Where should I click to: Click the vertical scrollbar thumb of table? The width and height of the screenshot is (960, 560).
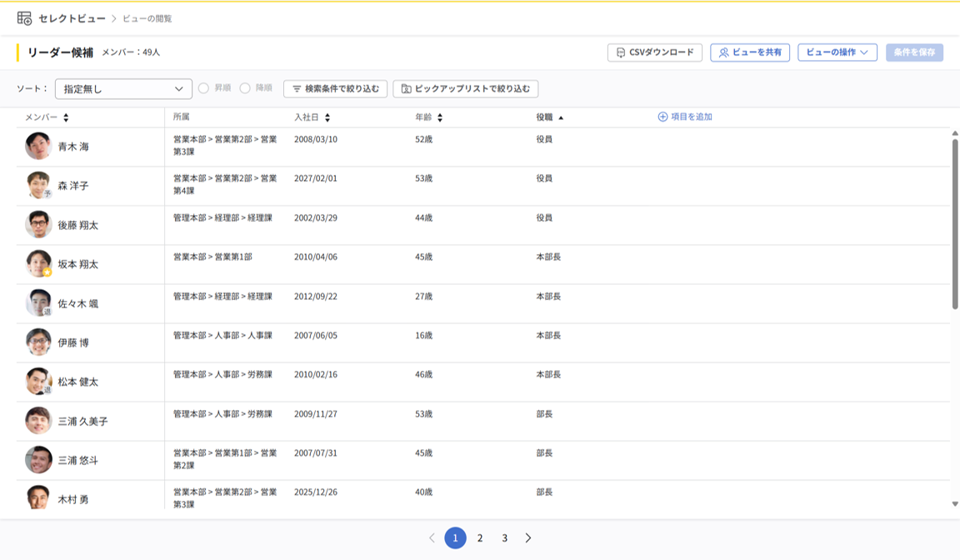[955, 224]
